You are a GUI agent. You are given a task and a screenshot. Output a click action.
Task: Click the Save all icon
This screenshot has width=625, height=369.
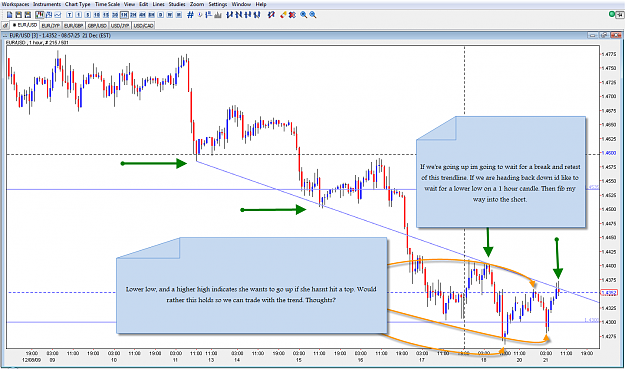coord(28,15)
